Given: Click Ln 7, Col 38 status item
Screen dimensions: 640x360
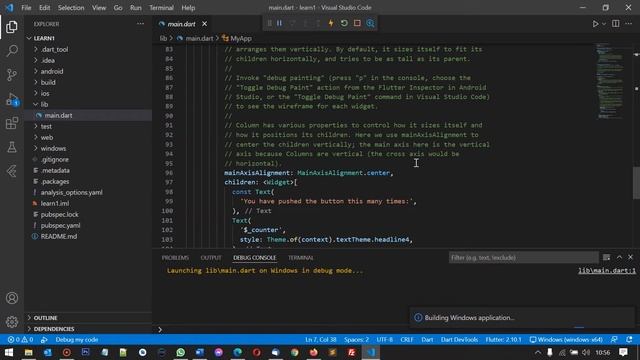Looking at the screenshot, I should point(321,340).
